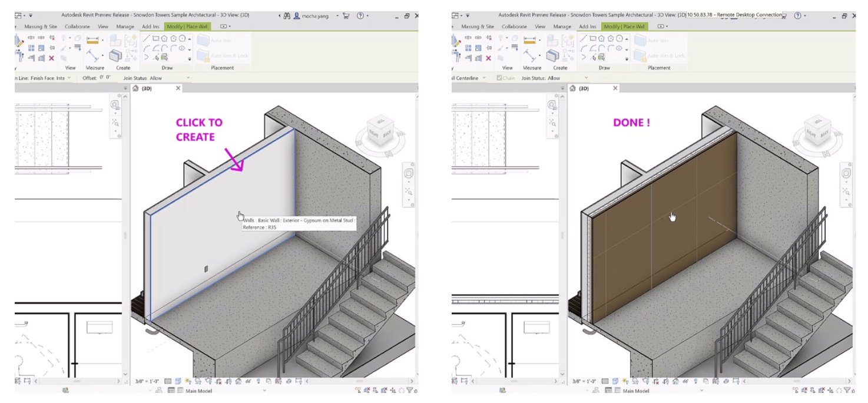Close the {3D} view tab in left window
The height and width of the screenshot is (403, 868).
(x=178, y=88)
